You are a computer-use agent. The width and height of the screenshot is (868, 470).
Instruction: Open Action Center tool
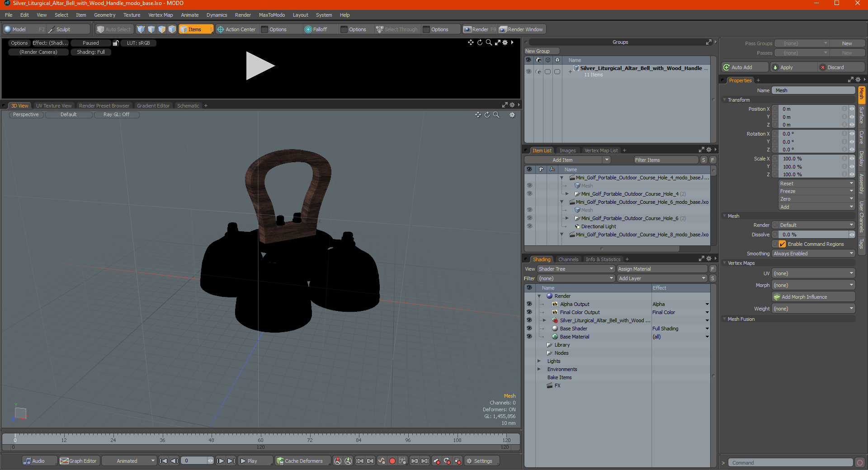point(236,29)
